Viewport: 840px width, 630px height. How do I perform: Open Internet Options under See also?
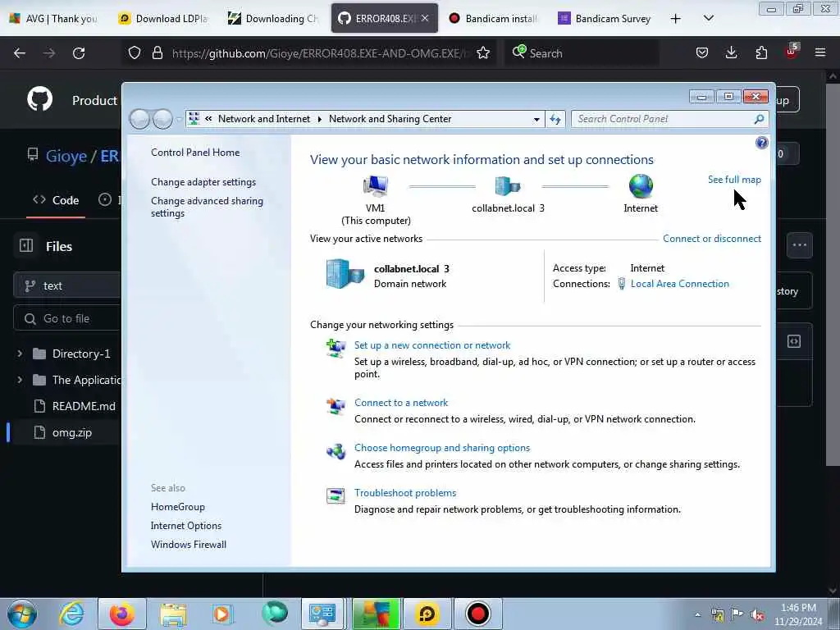coord(186,526)
